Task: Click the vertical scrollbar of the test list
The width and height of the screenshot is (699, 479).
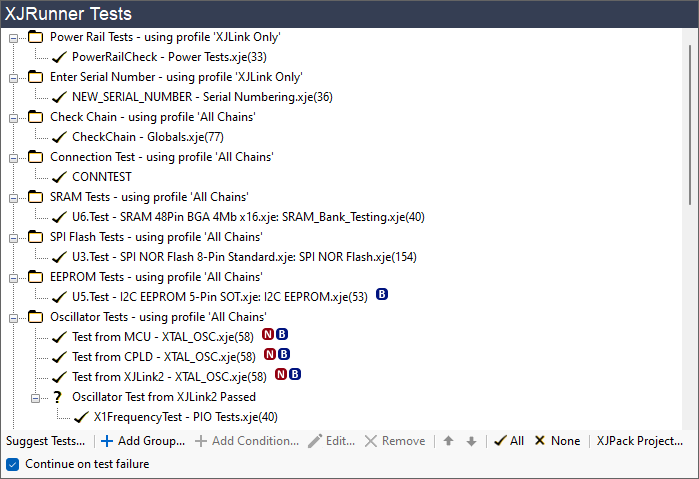Action: pyautogui.click(x=691, y=120)
